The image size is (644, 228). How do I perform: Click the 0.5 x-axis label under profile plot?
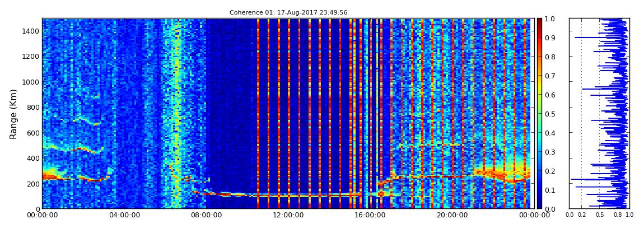point(600,215)
